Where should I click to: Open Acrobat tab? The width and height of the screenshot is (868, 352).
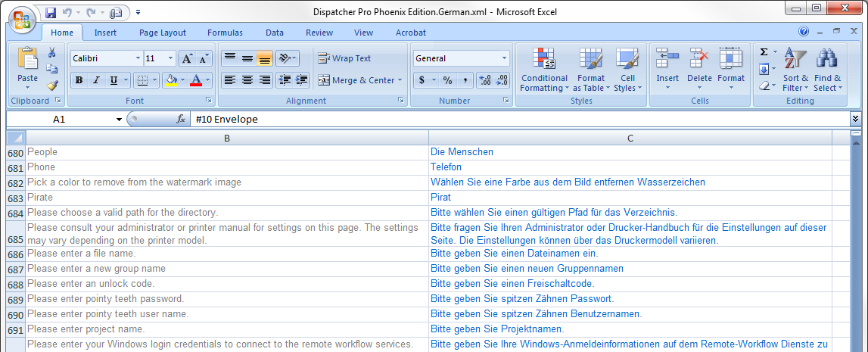411,33
